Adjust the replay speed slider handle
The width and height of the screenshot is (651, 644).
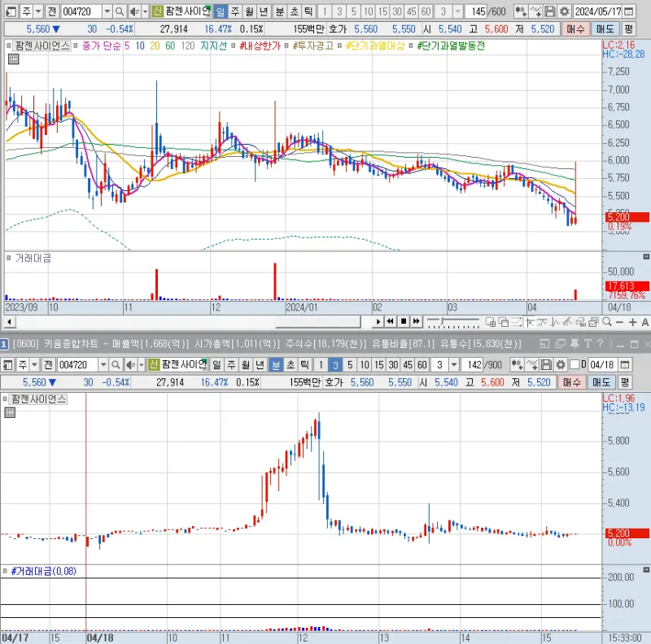(x=443, y=321)
